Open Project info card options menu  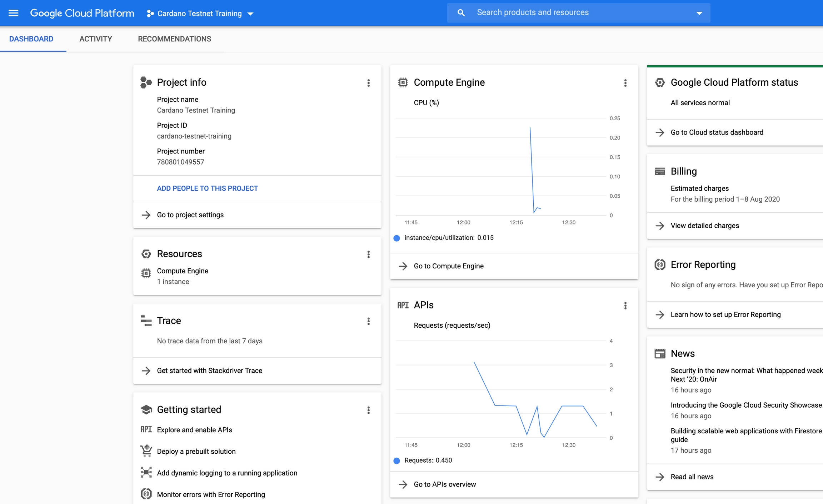click(368, 83)
